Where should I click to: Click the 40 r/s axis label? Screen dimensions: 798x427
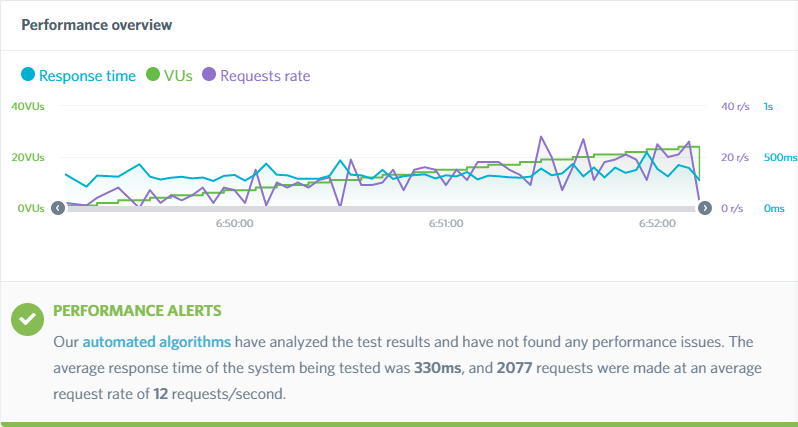click(734, 106)
